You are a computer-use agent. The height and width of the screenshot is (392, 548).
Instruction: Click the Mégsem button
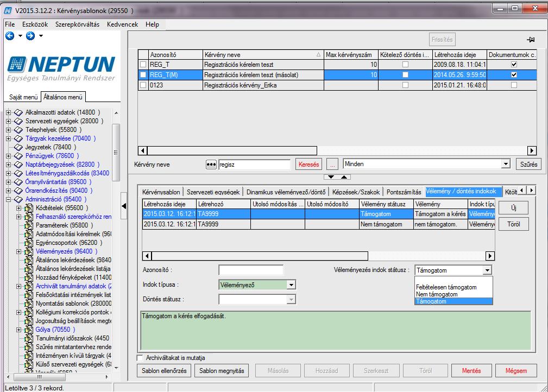tap(516, 371)
